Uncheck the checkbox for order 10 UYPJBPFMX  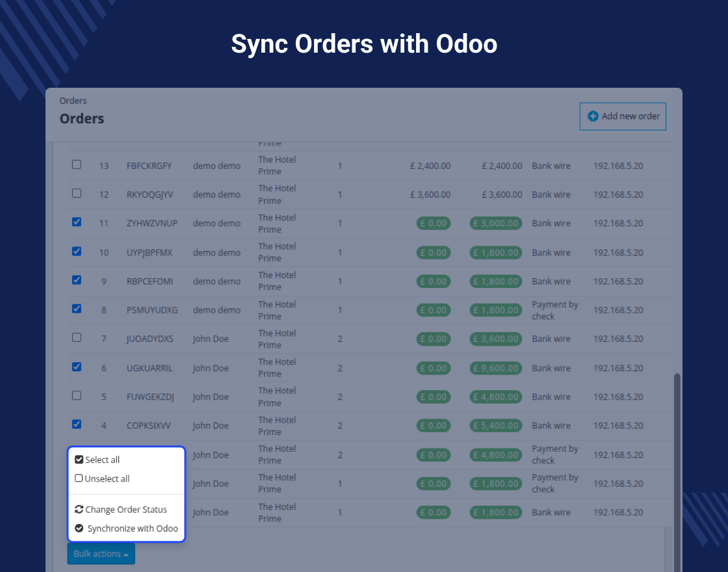point(77,251)
